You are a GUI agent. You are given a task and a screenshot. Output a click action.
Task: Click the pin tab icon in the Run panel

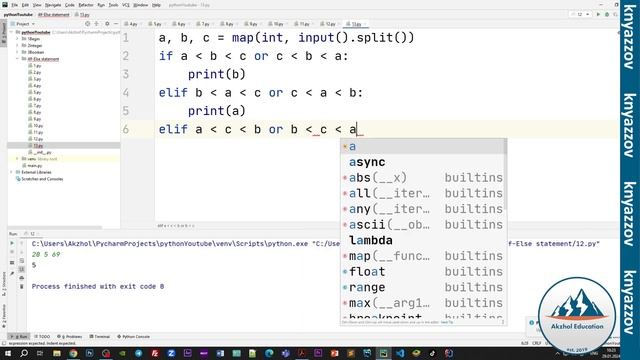[x=12, y=273]
